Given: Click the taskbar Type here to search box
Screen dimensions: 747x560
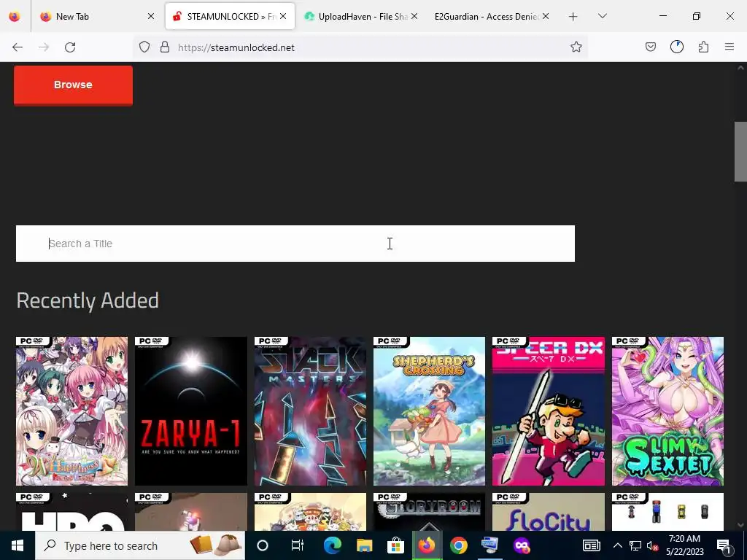Looking at the screenshot, I should click(x=140, y=545).
